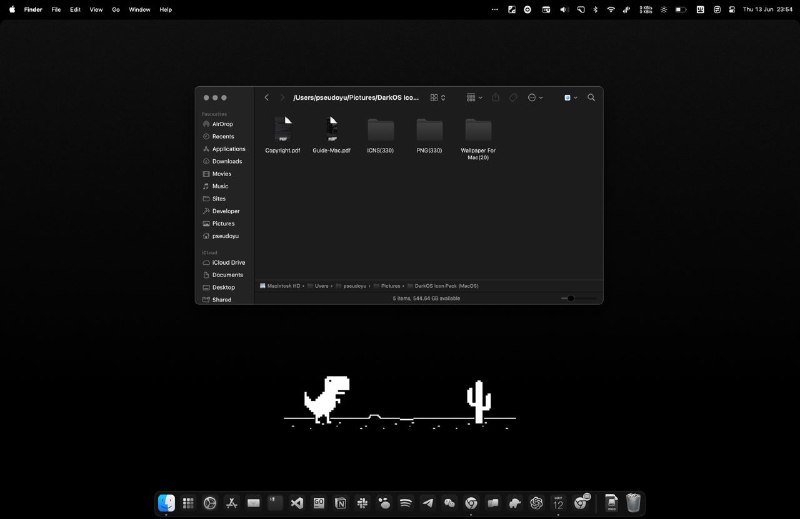Open the Trash in the Dock
Image resolution: width=800 pixels, height=519 pixels.
634,503
